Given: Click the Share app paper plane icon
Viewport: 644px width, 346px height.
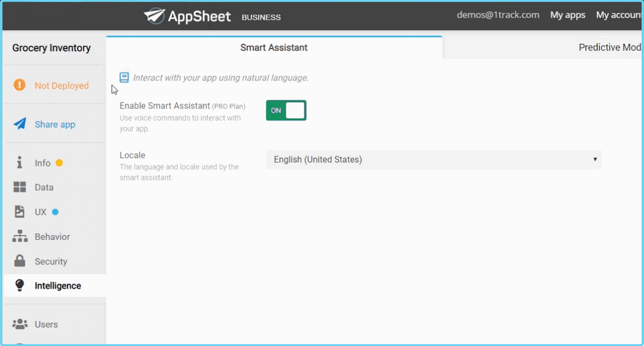Looking at the screenshot, I should (x=20, y=124).
